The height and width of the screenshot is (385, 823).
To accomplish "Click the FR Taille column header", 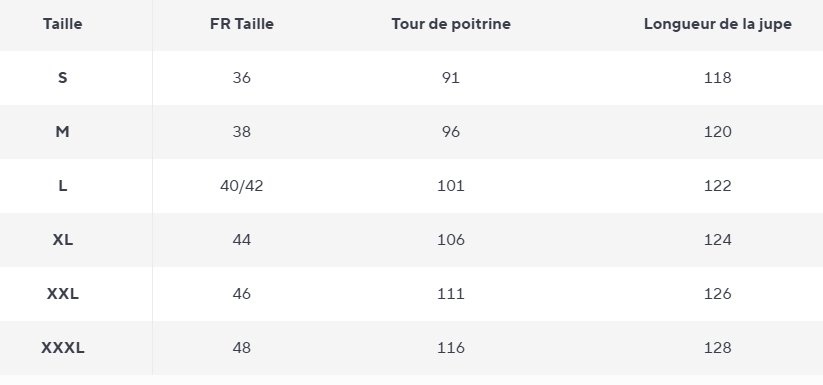I will 241,24.
